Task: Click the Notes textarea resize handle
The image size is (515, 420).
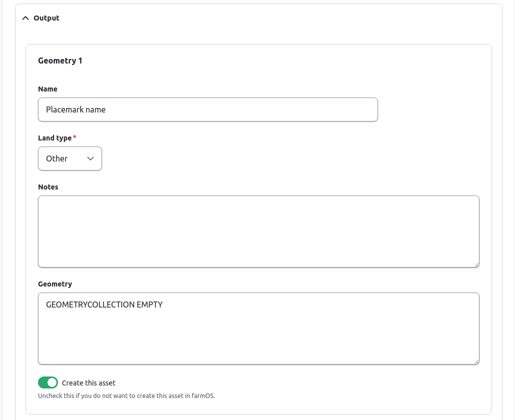Action: coord(476,264)
